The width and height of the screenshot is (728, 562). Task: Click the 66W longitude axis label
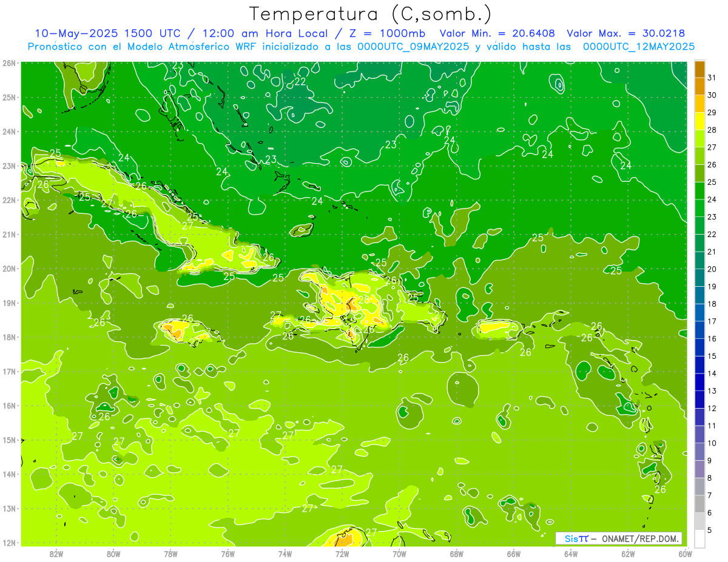tap(514, 554)
